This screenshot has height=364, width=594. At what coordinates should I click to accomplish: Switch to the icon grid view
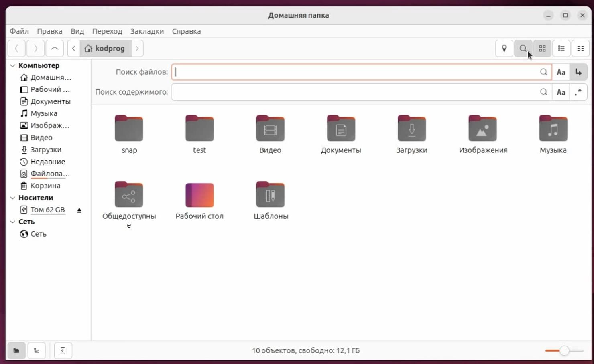[x=542, y=49]
